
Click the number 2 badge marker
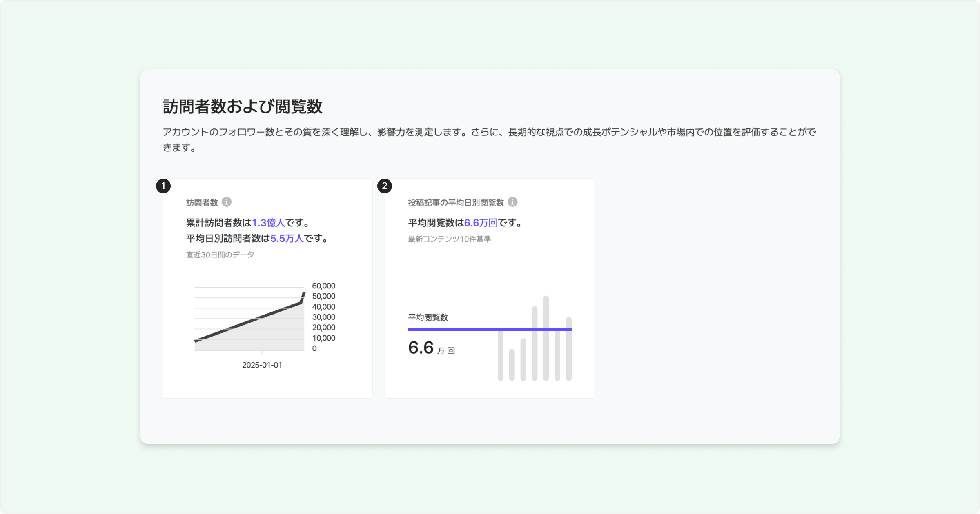[385, 186]
